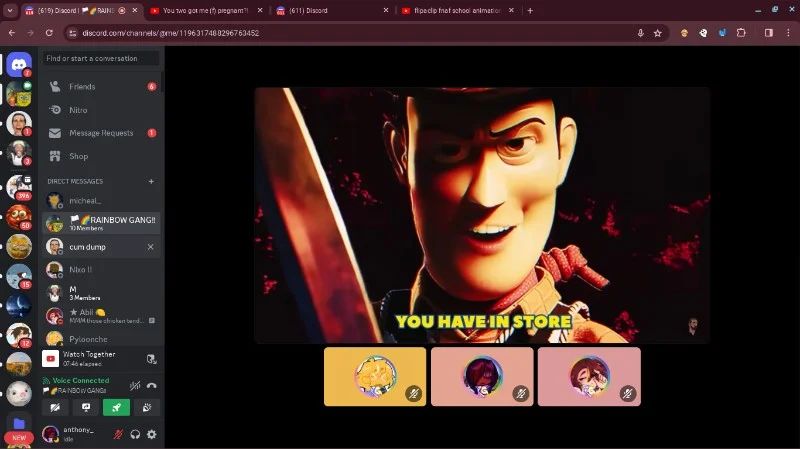The image size is (800, 449).
Task: Click the rightmost participant tile
Action: click(589, 377)
